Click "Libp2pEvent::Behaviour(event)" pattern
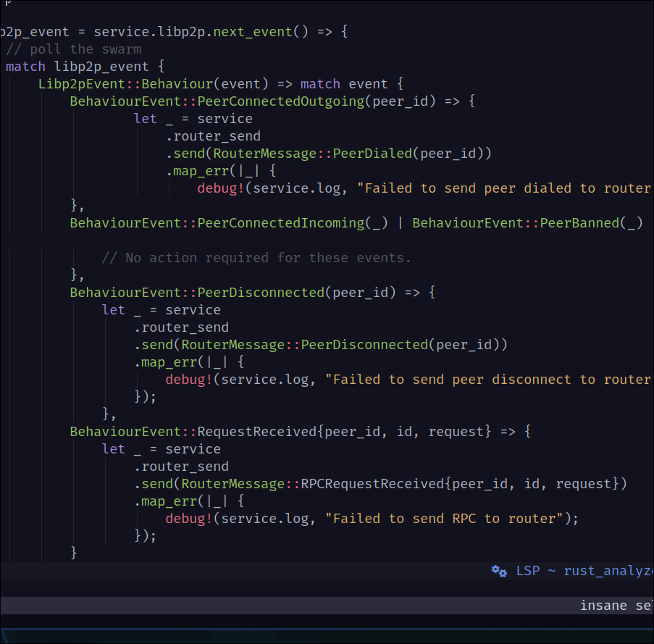The height and width of the screenshot is (644, 654). [153, 84]
